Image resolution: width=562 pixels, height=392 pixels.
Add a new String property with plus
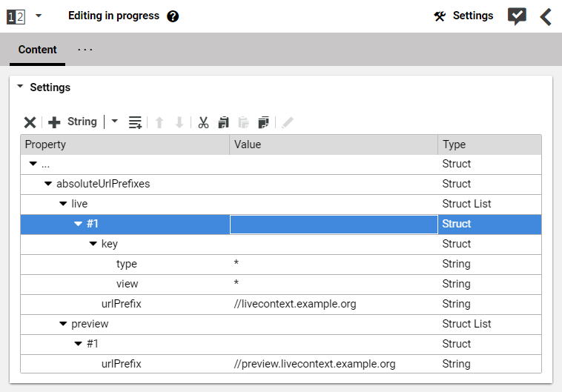click(54, 122)
